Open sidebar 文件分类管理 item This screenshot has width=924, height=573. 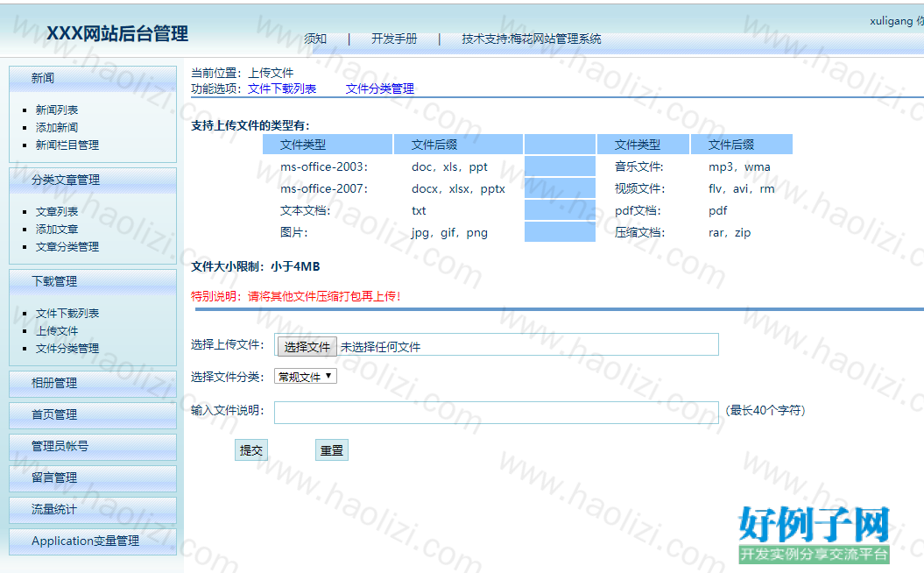click(x=67, y=349)
